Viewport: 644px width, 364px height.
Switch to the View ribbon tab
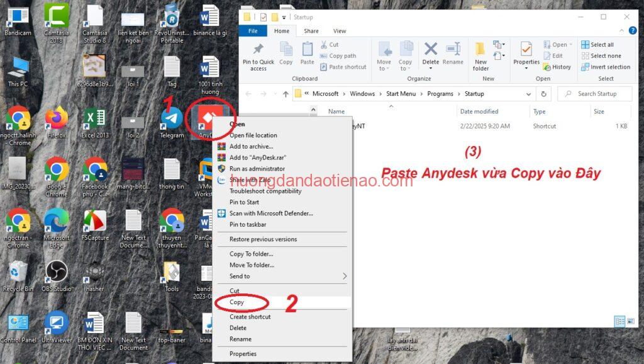[x=339, y=30]
